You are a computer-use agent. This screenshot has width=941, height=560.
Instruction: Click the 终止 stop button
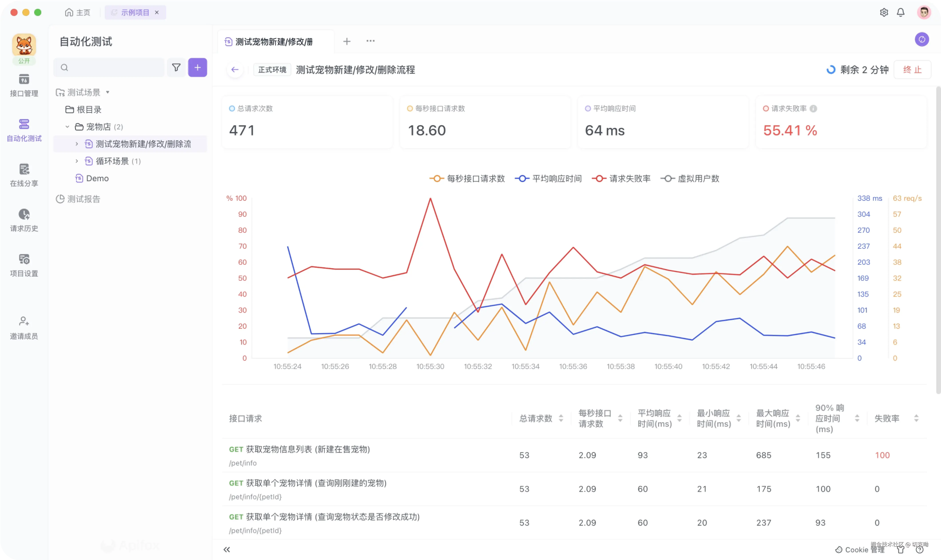point(912,70)
